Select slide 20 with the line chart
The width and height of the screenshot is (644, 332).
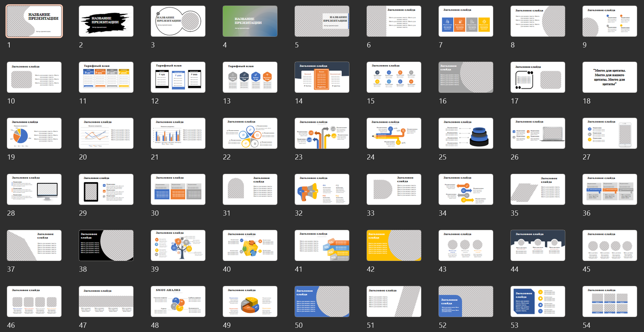(106, 133)
